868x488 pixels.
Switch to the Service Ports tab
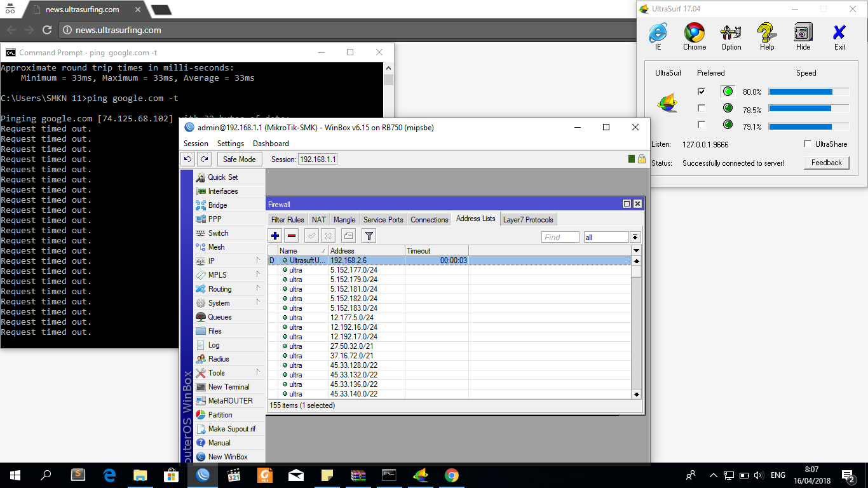pos(383,220)
